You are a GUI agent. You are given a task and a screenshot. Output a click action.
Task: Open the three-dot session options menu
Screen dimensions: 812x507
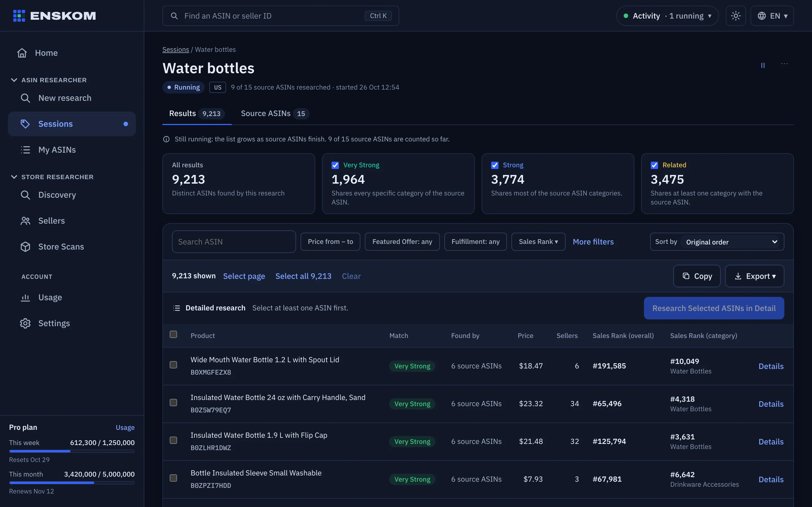(x=784, y=64)
